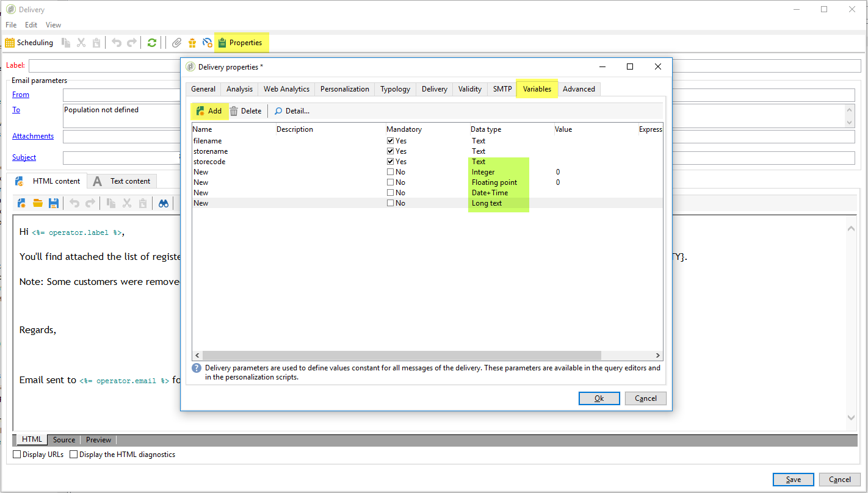This screenshot has width=868, height=493.
Task: Switch to the Advanced tab
Action: pos(579,89)
